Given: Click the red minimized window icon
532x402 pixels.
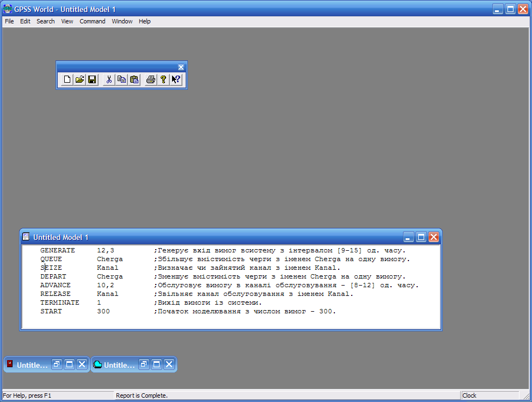Looking at the screenshot, I should point(10,364).
